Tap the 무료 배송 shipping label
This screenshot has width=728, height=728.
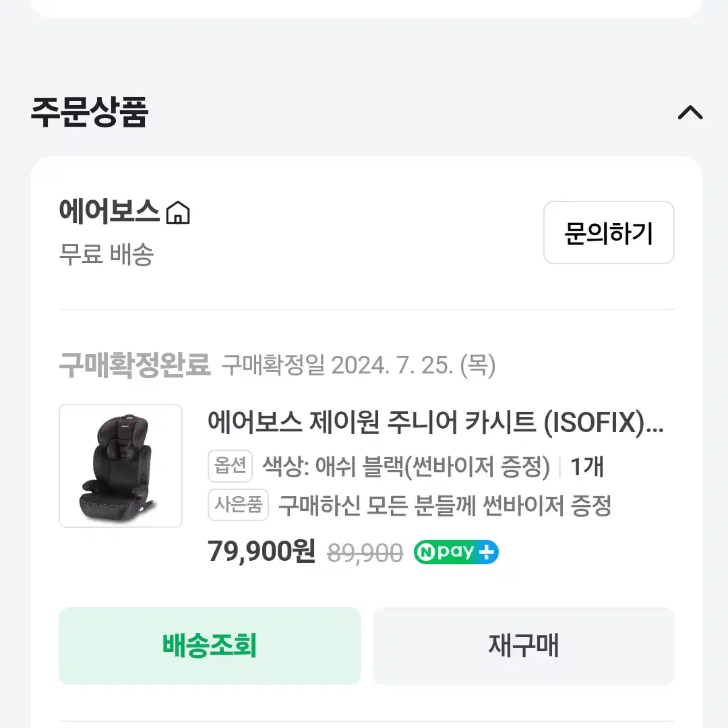(107, 254)
